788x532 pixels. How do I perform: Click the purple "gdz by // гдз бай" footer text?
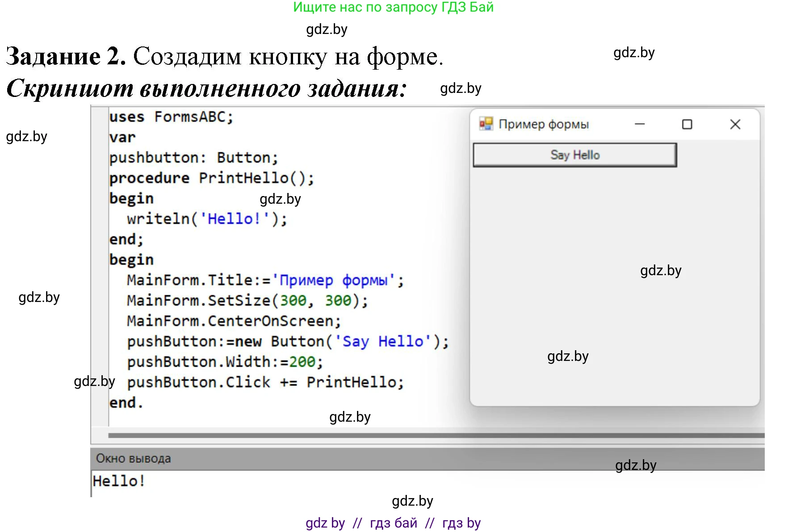[x=393, y=523]
